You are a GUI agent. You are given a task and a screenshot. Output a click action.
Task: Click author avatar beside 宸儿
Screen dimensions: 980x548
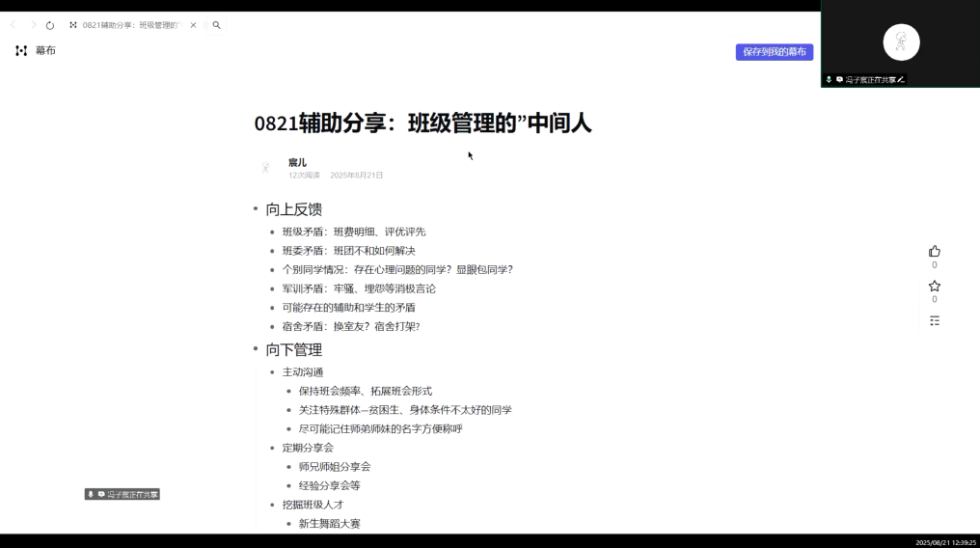pyautogui.click(x=266, y=168)
